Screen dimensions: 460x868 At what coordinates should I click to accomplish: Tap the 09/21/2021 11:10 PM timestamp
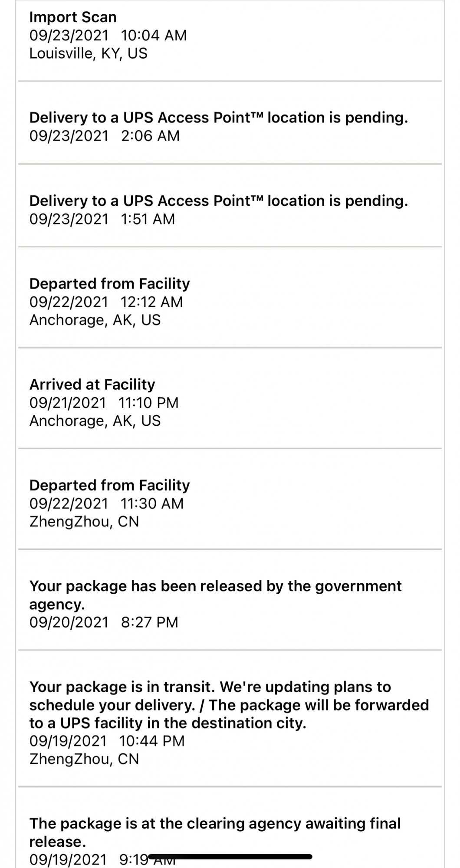click(x=104, y=402)
